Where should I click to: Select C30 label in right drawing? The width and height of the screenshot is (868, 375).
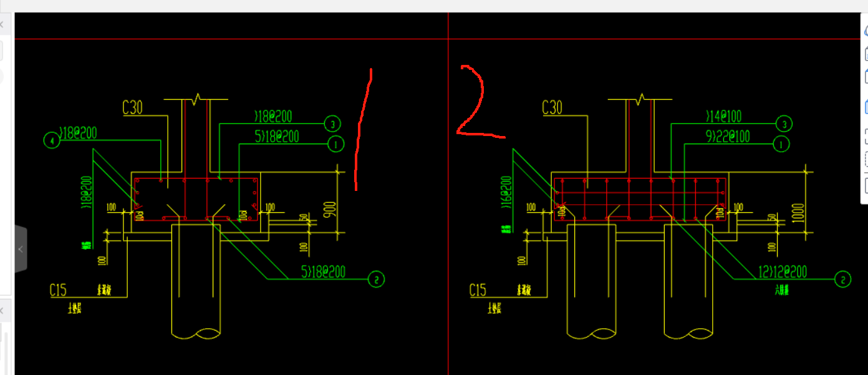click(552, 108)
